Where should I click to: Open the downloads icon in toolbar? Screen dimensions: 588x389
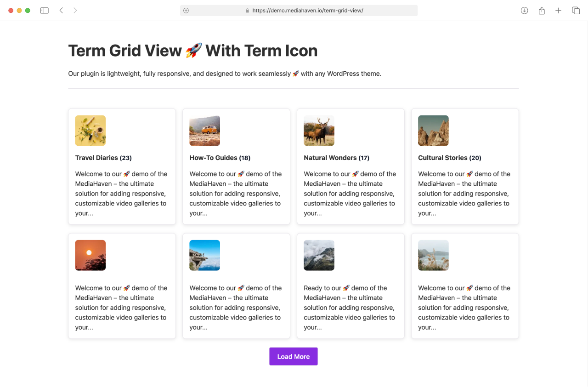[524, 11]
